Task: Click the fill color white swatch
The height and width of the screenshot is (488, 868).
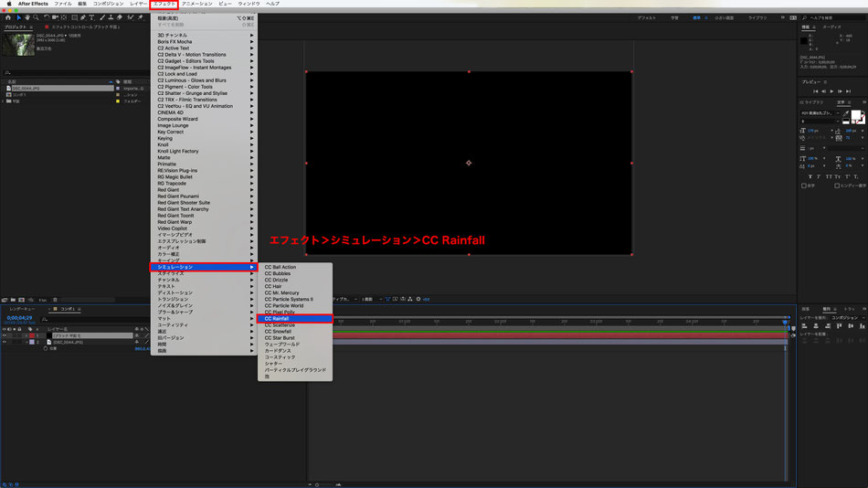Action: click(x=855, y=115)
